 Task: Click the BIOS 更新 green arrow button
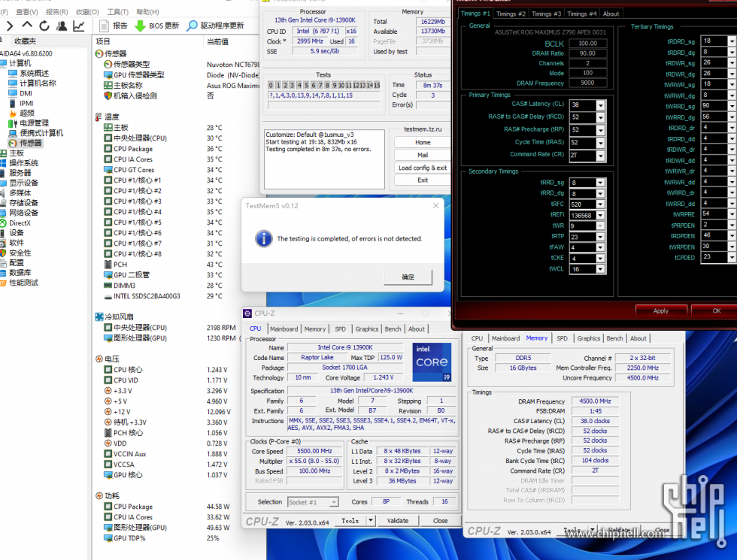click(157, 26)
